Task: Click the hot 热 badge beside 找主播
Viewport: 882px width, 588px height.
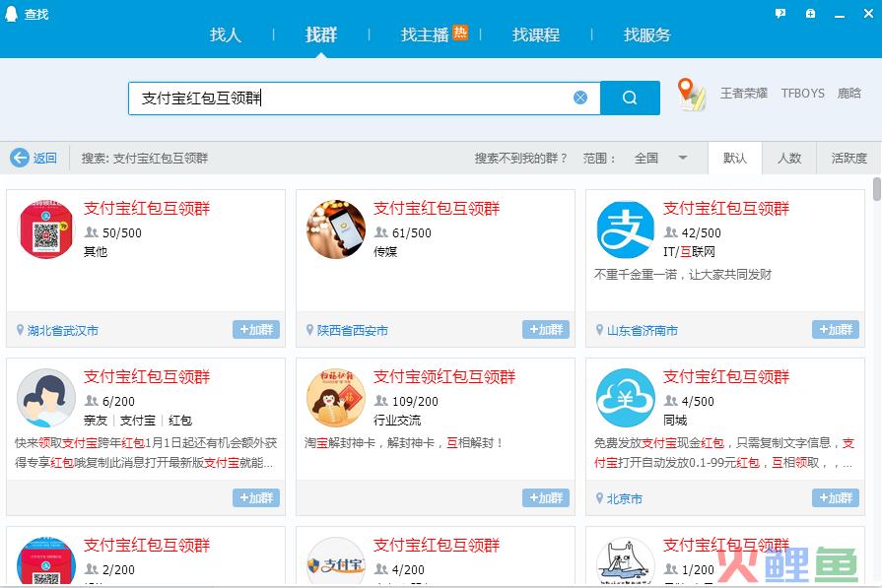Action: click(460, 33)
